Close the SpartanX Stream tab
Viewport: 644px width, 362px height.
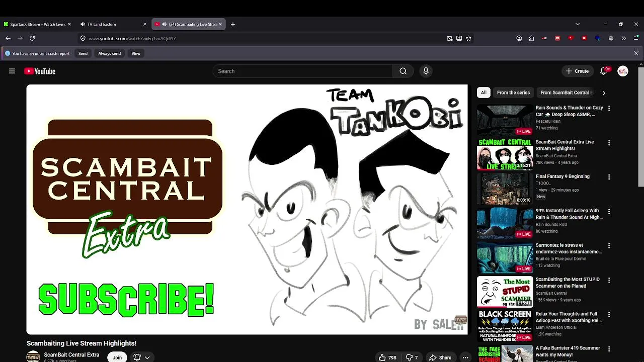(x=69, y=24)
